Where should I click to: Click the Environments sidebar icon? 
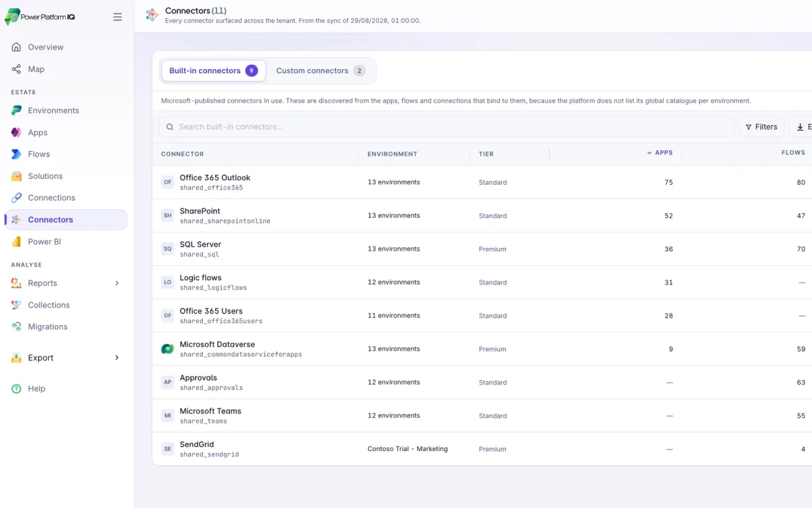(x=16, y=110)
